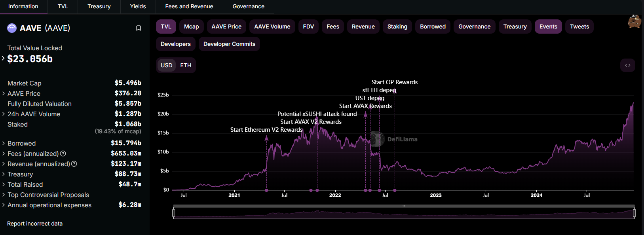644x235 pixels.
Task: Click the AAVE token logo
Action: pyautogui.click(x=12, y=28)
